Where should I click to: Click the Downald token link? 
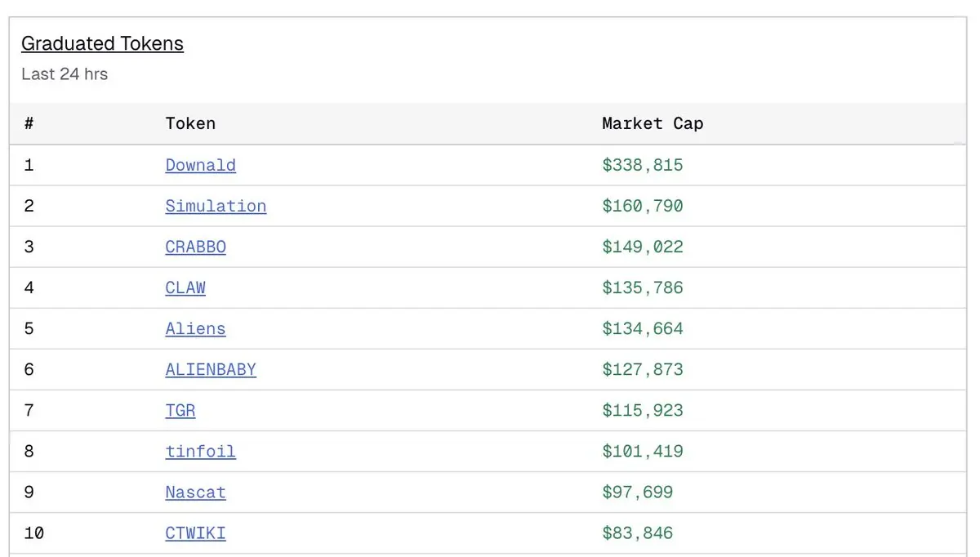pyautogui.click(x=200, y=165)
